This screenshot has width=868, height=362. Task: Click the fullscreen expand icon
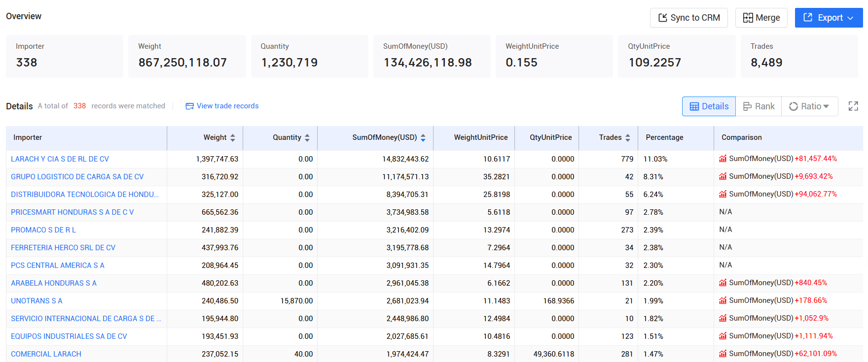pyautogui.click(x=853, y=106)
